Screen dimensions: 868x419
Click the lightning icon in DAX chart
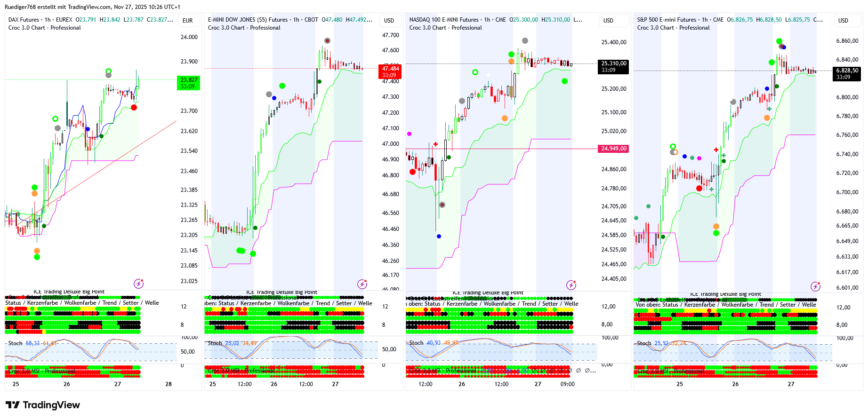[138, 284]
